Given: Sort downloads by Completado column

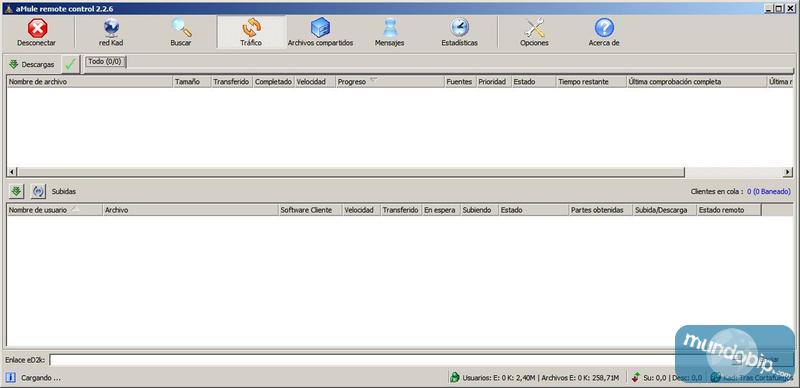Looking at the screenshot, I should [273, 82].
